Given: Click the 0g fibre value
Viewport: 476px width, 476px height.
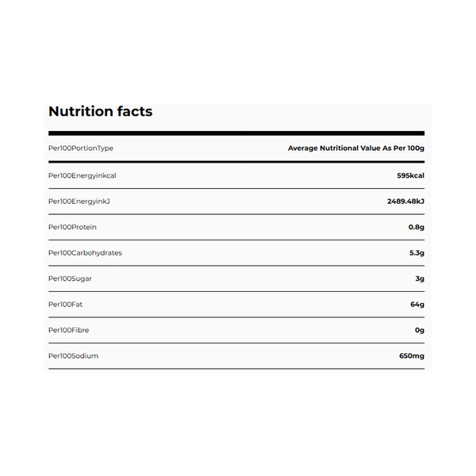Looking at the screenshot, I should click(x=420, y=330).
